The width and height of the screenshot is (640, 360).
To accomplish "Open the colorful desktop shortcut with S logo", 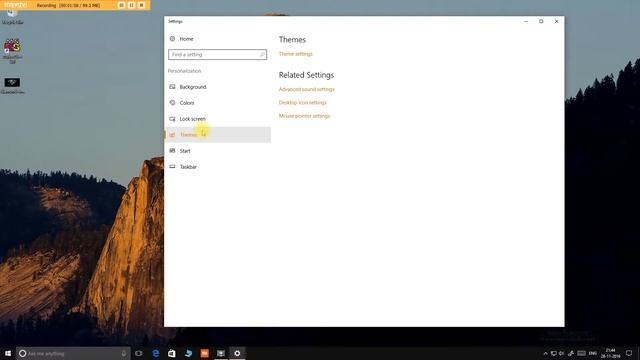I will coord(12,51).
